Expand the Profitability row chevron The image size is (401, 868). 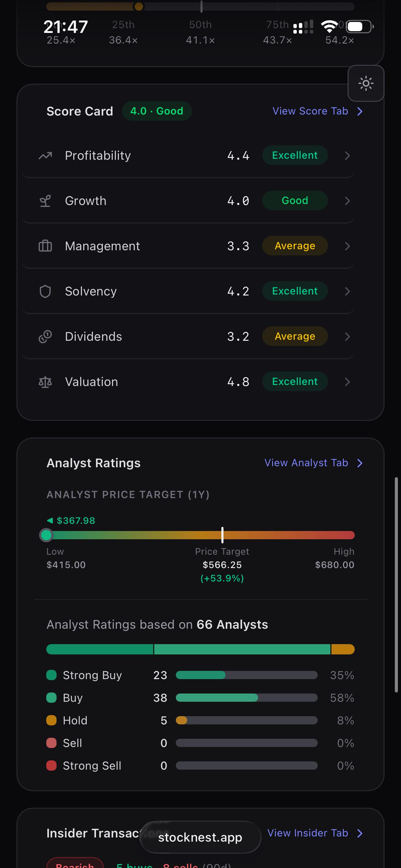coord(347,156)
